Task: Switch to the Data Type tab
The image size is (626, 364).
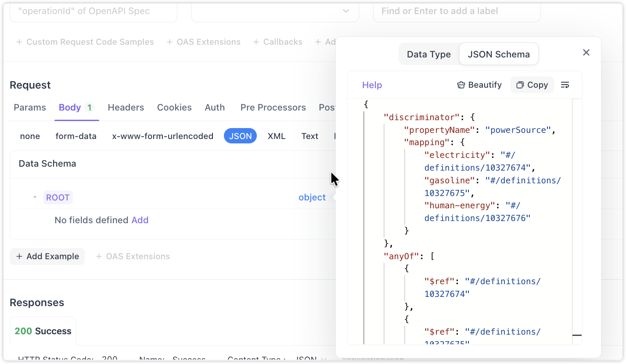Action: pos(428,54)
